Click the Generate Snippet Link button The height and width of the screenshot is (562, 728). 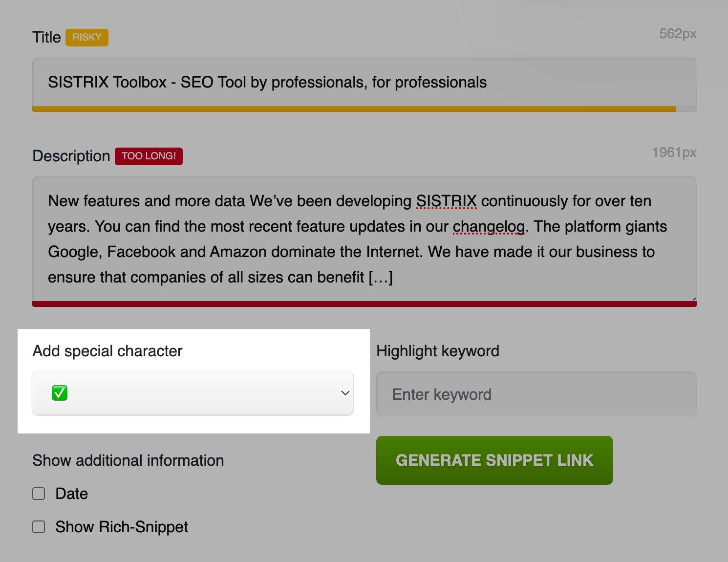coord(494,460)
